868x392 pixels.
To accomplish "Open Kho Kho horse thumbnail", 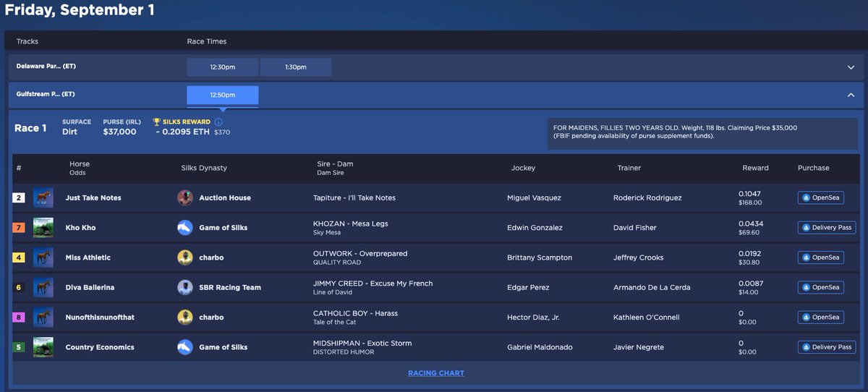I will [x=43, y=227].
